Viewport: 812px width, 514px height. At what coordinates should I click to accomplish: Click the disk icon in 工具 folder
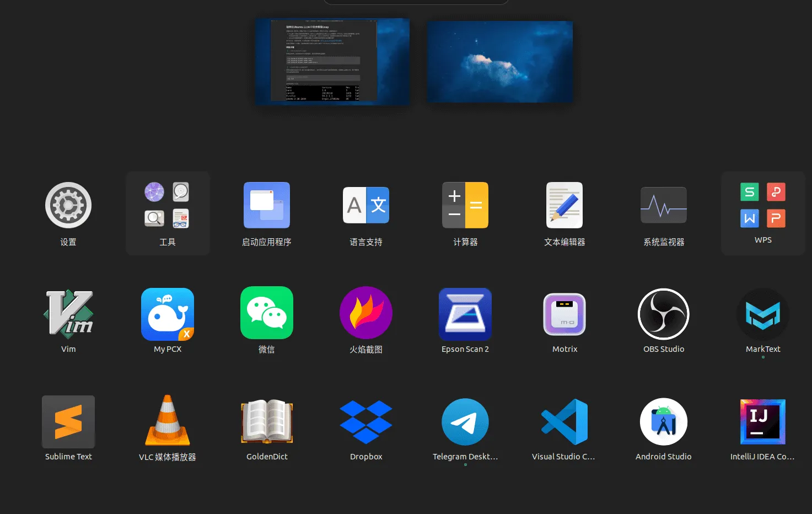(x=181, y=192)
